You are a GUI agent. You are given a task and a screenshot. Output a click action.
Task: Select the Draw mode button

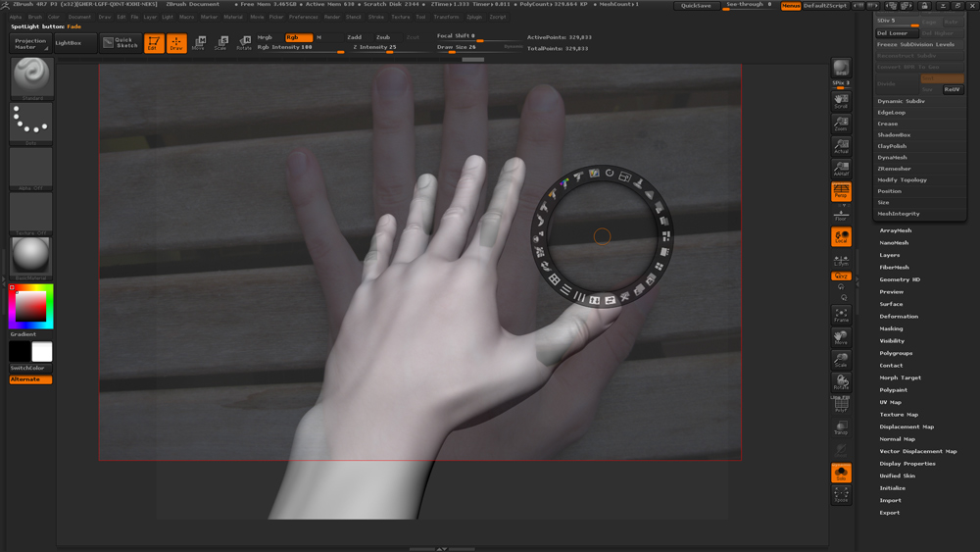(176, 43)
